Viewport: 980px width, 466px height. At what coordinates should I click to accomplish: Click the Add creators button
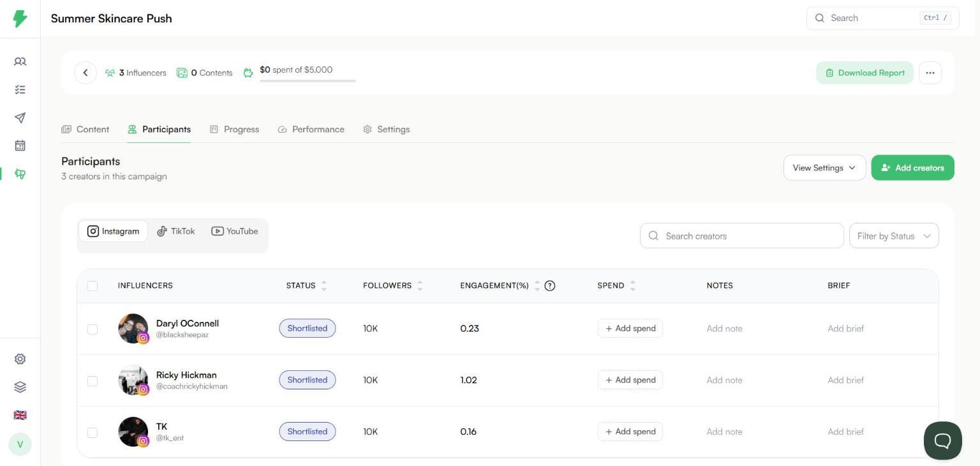[912, 168]
